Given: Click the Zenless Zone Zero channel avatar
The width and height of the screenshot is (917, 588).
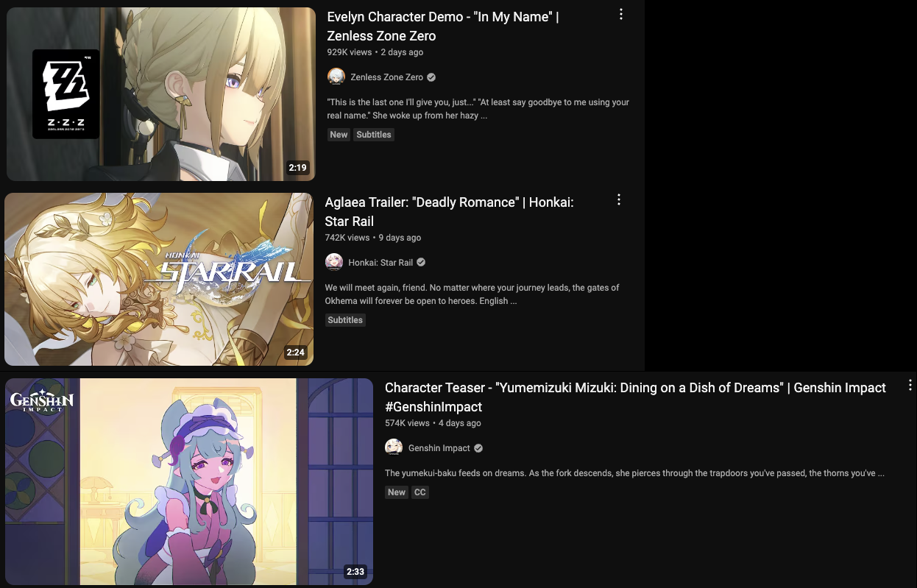Looking at the screenshot, I should [x=336, y=77].
